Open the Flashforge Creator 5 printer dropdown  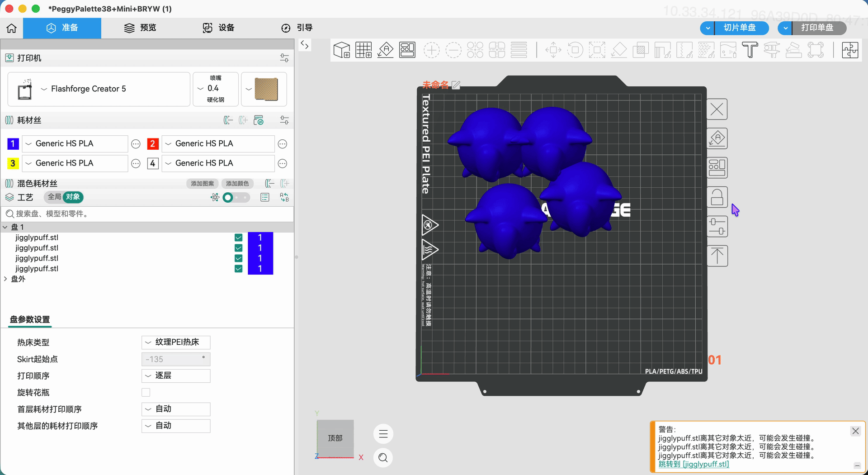(x=99, y=89)
